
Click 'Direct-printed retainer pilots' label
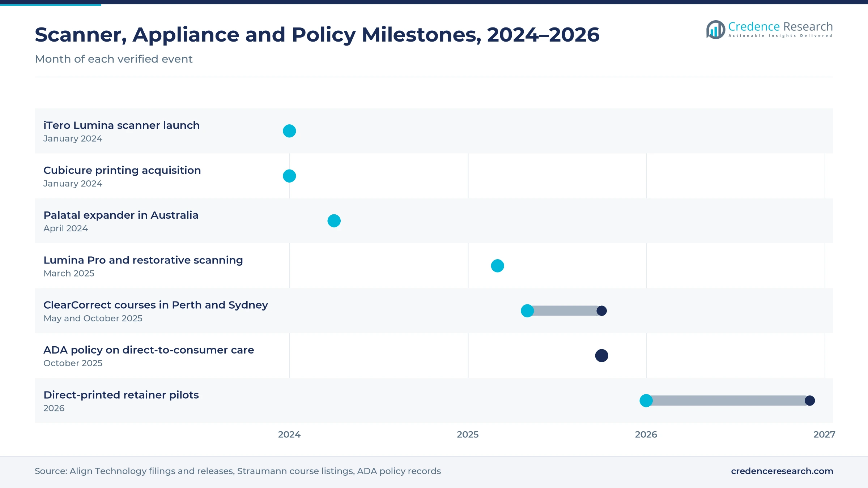[121, 395]
